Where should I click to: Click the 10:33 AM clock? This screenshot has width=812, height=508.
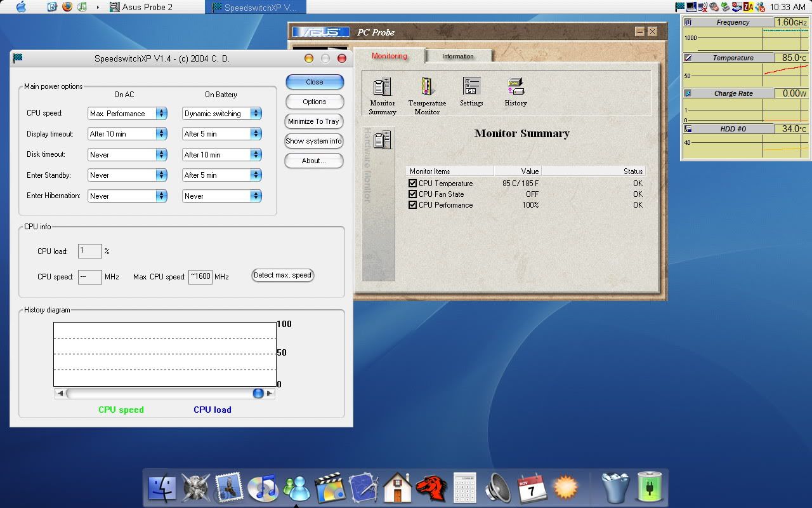(787, 7)
